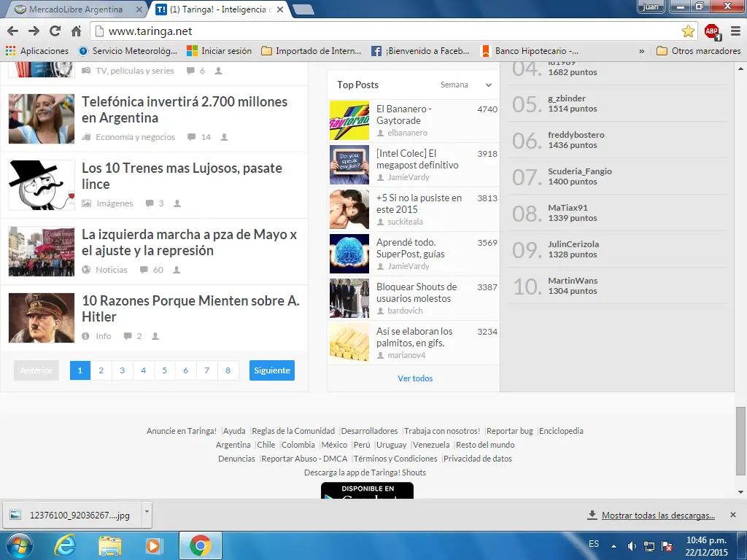This screenshot has width=747, height=560.
Task: Click the Gaytorade post thumbnail
Action: click(349, 120)
